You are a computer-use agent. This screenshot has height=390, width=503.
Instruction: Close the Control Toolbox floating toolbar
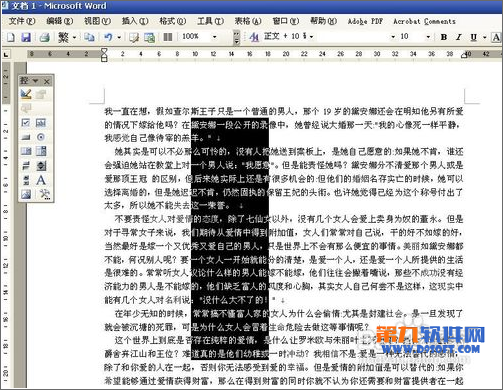[47, 81]
